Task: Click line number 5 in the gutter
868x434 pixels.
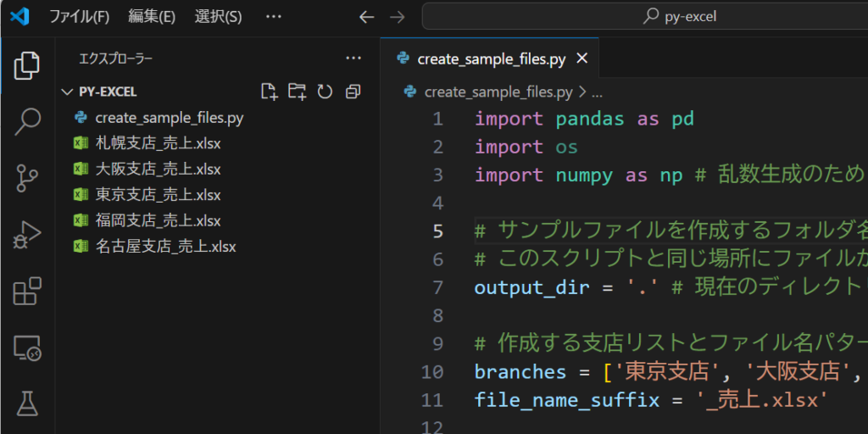Action: pos(438,231)
